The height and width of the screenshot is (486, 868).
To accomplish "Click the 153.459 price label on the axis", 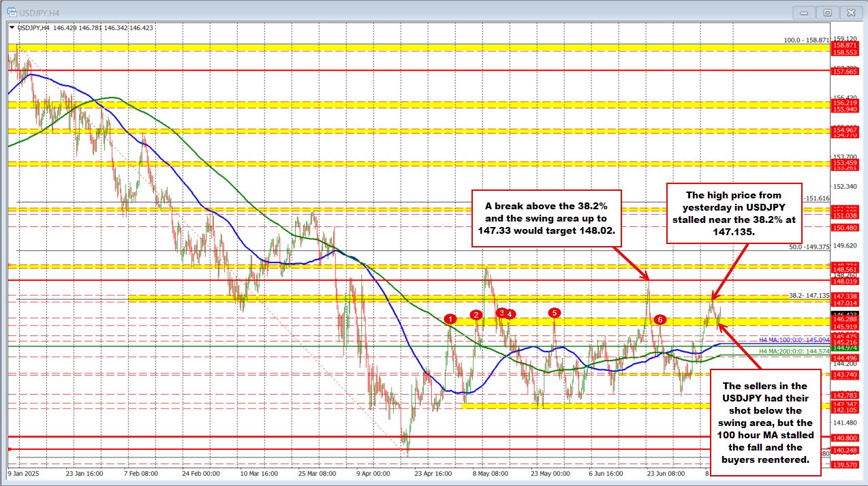I will 844,163.
